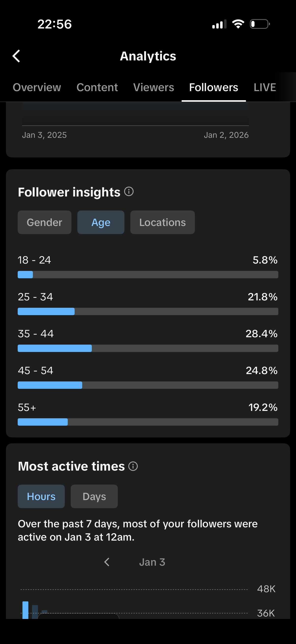The width and height of the screenshot is (296, 644).
Task: Tap the 12am activity bar in chart
Action: tap(25, 610)
